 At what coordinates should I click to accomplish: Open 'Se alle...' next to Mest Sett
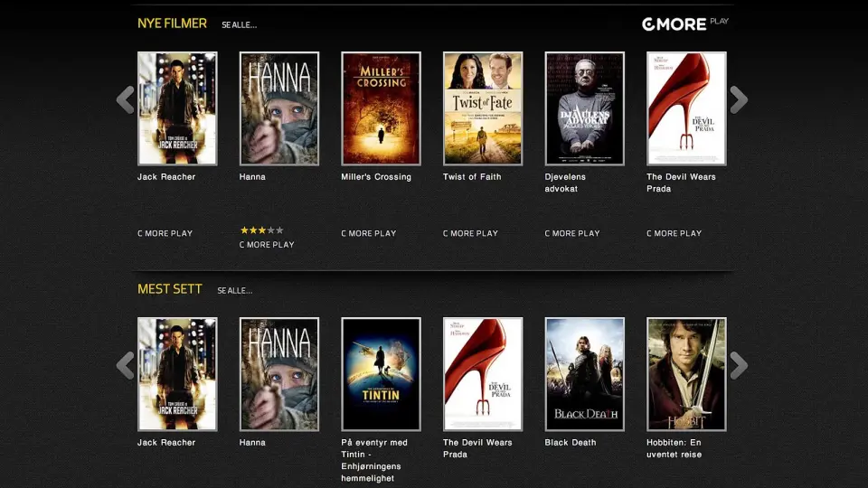[x=235, y=290]
